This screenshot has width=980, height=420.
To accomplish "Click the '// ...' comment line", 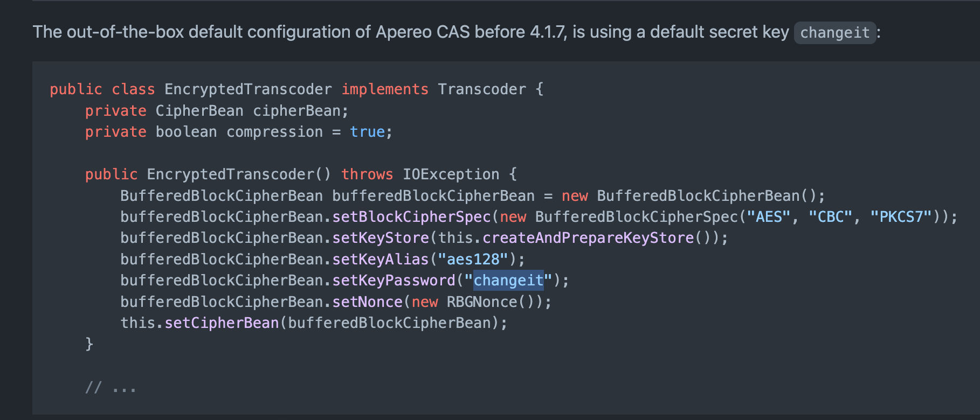I will 111,387.
